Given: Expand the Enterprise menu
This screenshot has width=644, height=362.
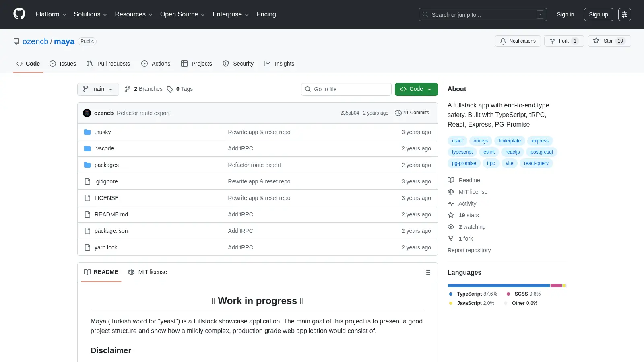Looking at the screenshot, I should (231, 14).
